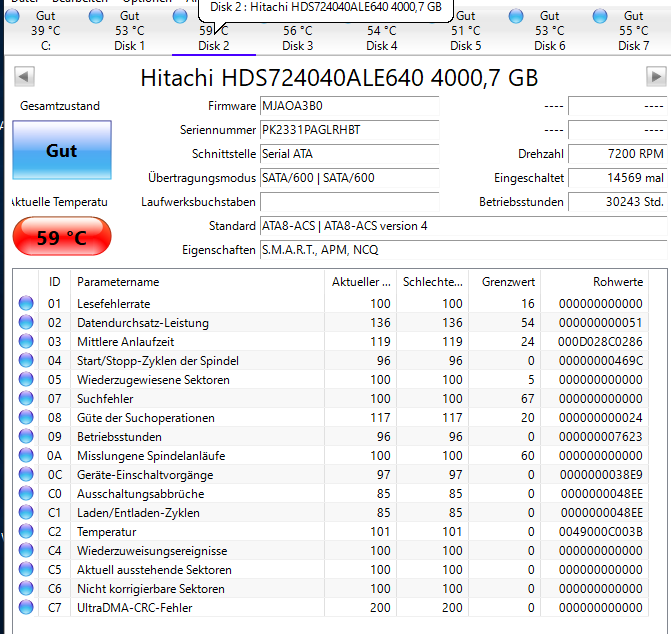Image resolution: width=671 pixels, height=634 pixels.
Task: Select drive C: status tab
Action: (46, 31)
